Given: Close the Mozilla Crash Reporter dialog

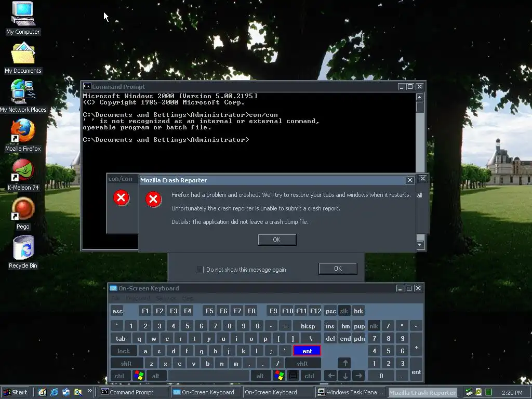Looking at the screenshot, I should (410, 180).
